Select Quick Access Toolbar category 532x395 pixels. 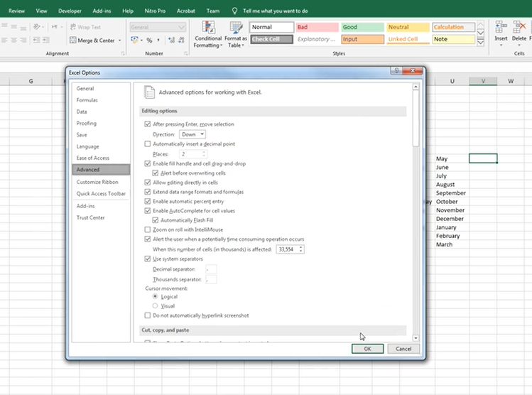(101, 193)
